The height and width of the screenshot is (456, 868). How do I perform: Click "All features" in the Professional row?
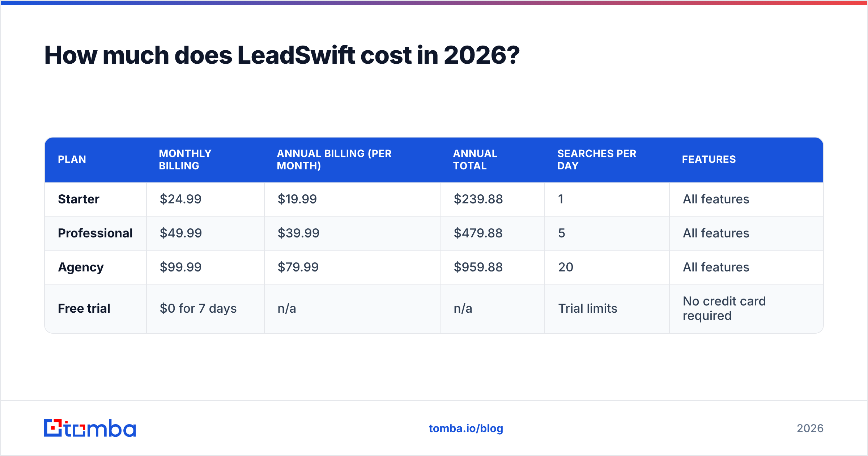[716, 233]
